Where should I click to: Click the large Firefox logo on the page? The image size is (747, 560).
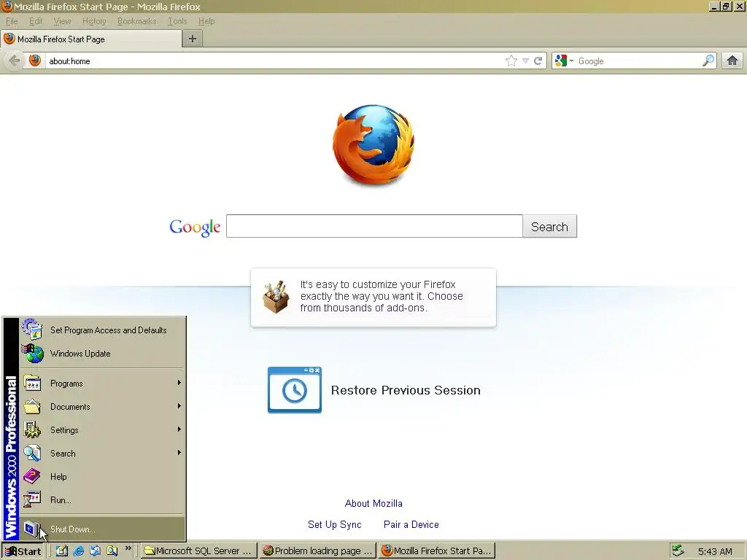pos(373,144)
